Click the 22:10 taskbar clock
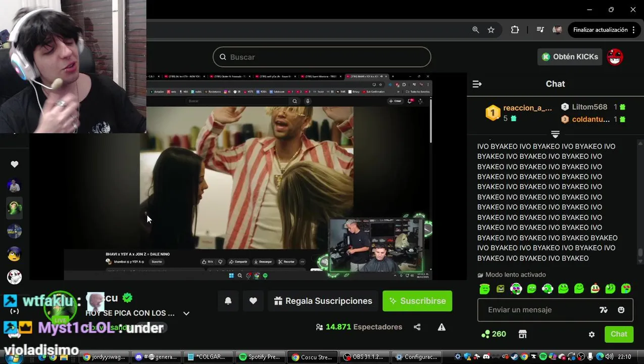The height and width of the screenshot is (364, 644). coord(624,357)
